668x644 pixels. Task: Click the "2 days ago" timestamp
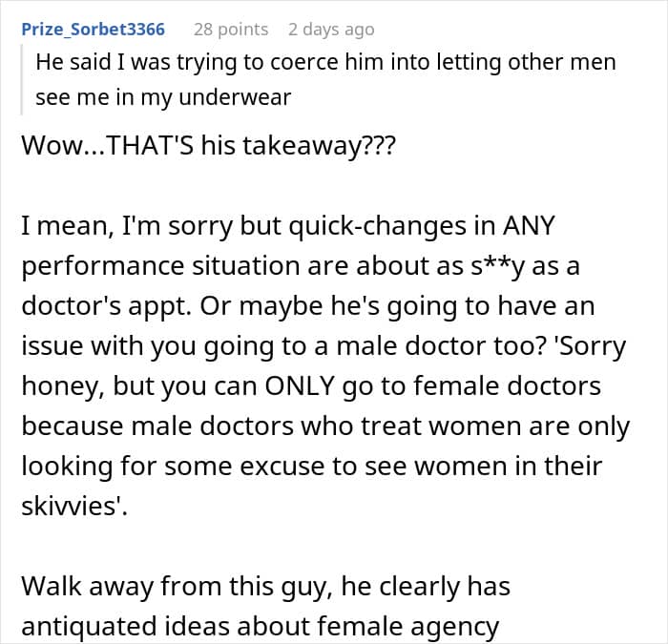pos(331,30)
